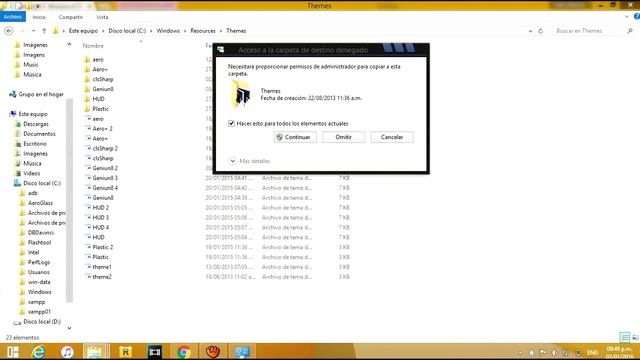Click the Buscar en Themes search field

point(592,31)
